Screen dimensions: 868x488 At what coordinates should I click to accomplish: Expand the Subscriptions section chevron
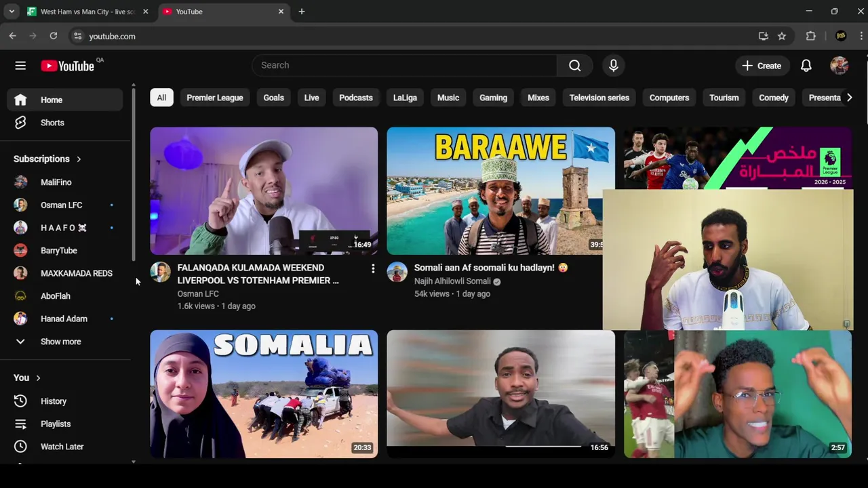click(79, 159)
